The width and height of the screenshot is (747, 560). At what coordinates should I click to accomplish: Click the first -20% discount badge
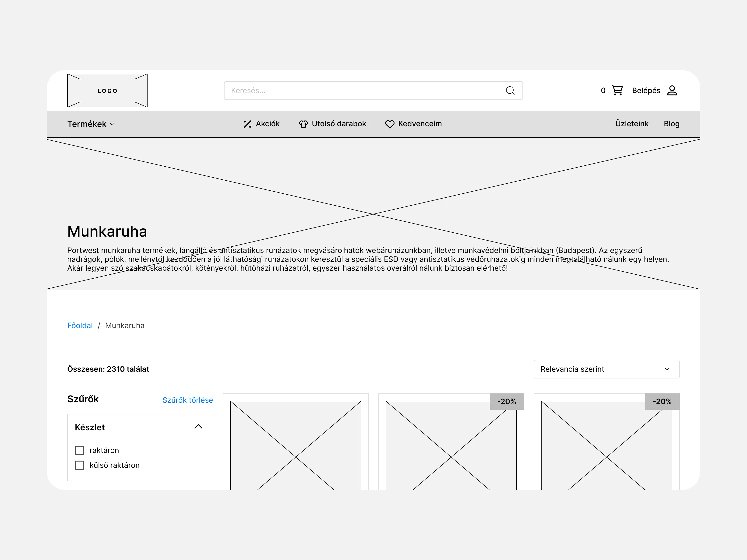507,401
